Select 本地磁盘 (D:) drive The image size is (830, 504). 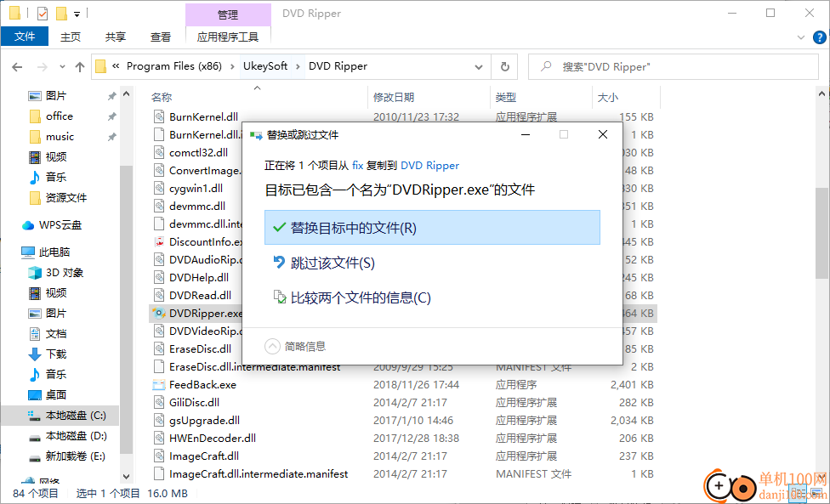[x=77, y=436]
